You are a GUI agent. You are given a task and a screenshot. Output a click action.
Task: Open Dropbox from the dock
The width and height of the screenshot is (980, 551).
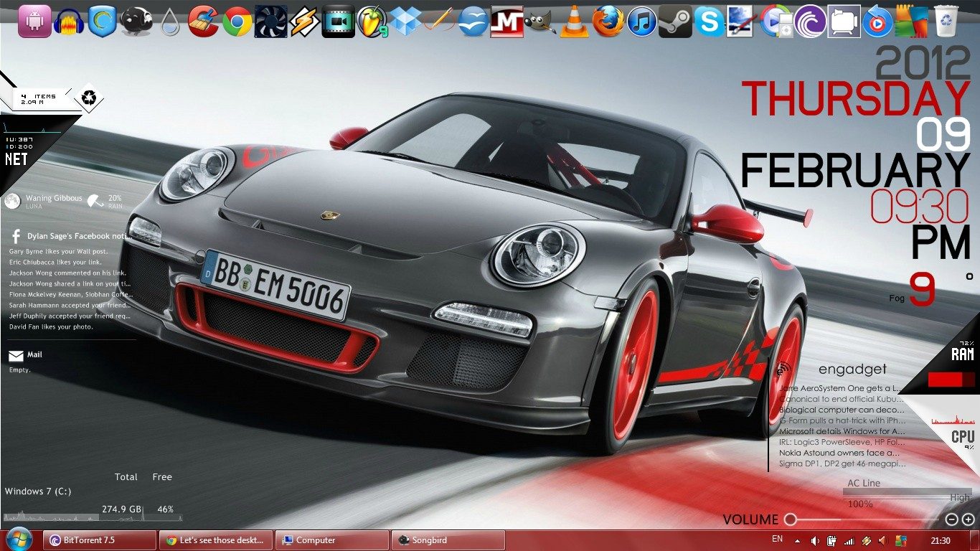406,22
